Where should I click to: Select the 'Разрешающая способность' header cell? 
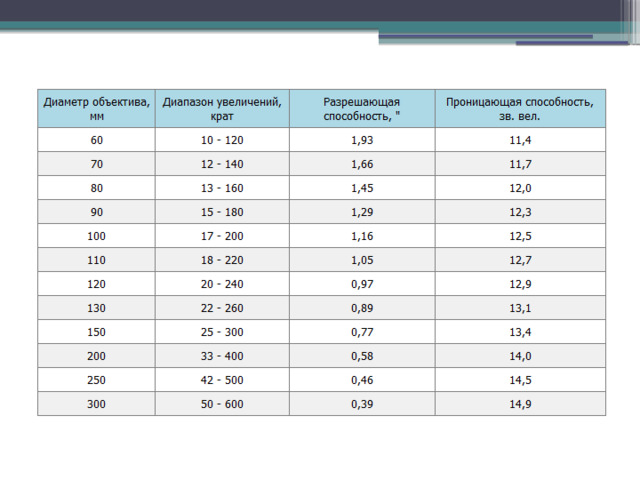pyautogui.click(x=362, y=109)
